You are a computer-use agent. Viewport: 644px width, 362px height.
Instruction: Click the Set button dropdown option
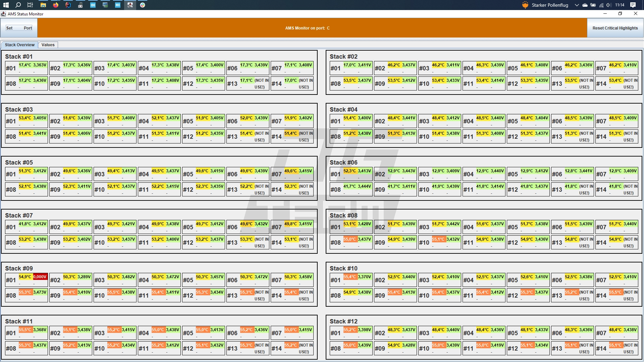point(9,27)
